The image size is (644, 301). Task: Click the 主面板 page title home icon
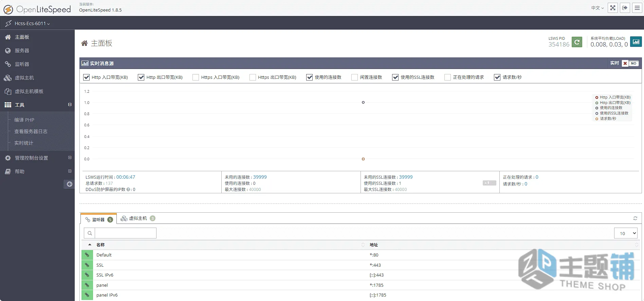[x=84, y=43]
